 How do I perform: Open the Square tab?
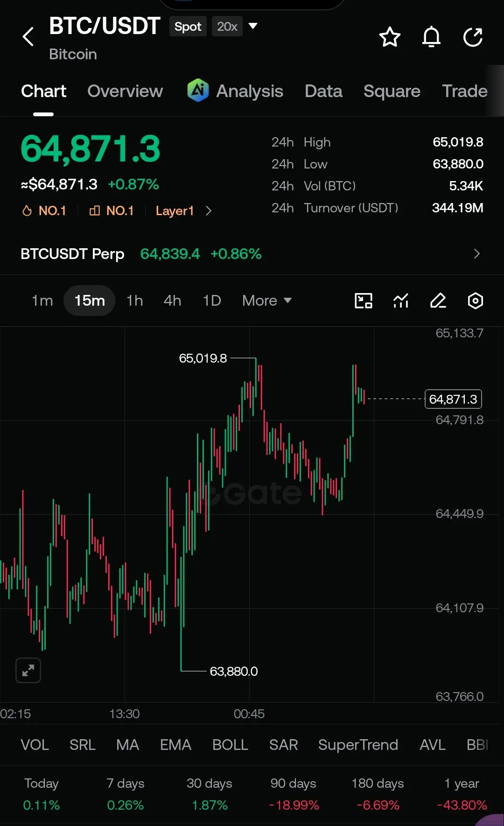[392, 91]
